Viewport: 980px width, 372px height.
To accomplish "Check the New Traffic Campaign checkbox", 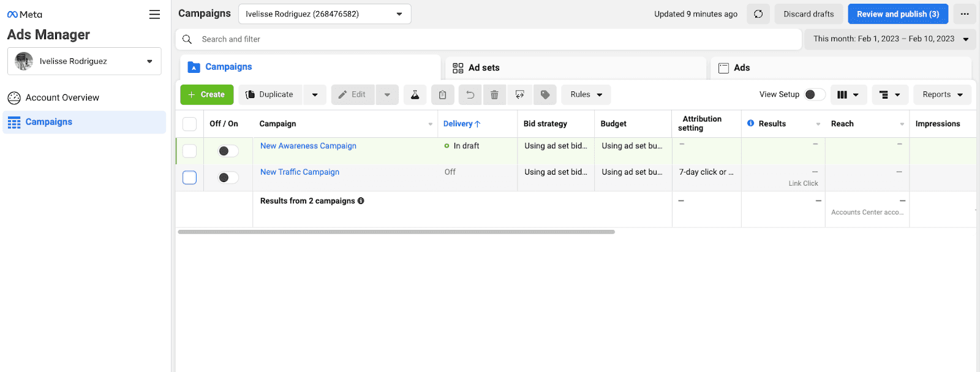I will click(x=190, y=178).
